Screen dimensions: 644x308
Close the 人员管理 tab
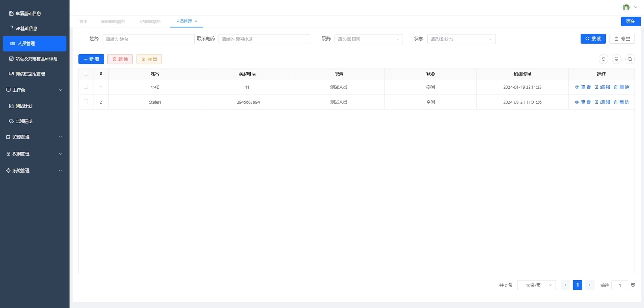(x=196, y=21)
